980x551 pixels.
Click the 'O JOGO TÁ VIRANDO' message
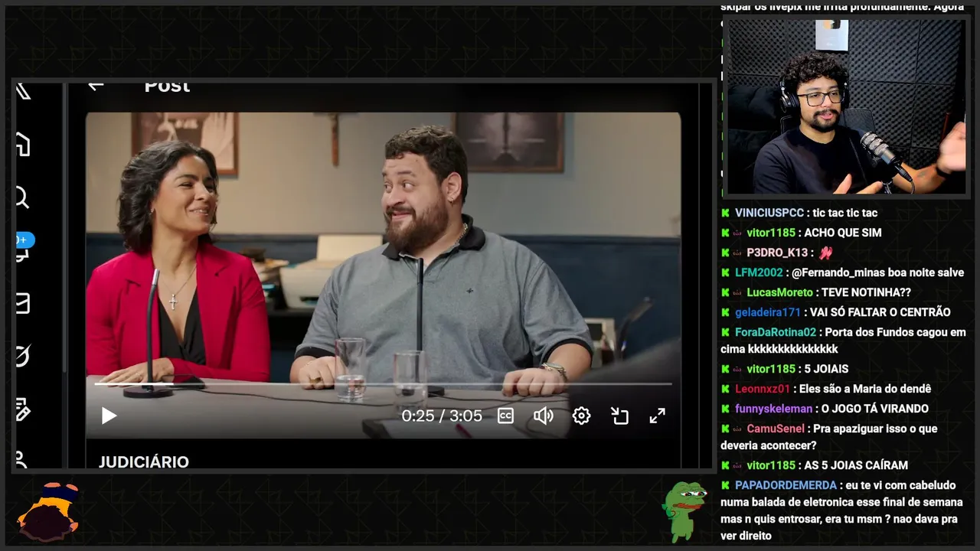874,409
